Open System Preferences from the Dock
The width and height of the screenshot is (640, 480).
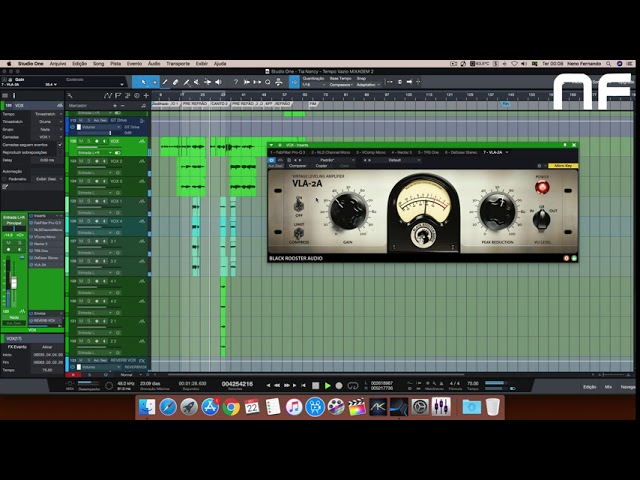click(420, 407)
